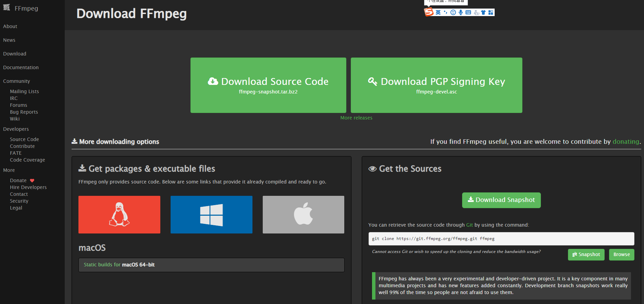Click the IME settings tooltip bubble
Screen dimensions: 644x304
[x=446, y=2]
